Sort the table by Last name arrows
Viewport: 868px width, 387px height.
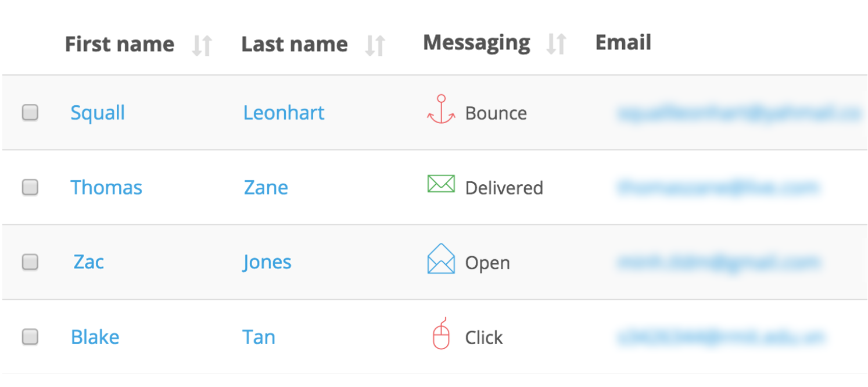375,45
